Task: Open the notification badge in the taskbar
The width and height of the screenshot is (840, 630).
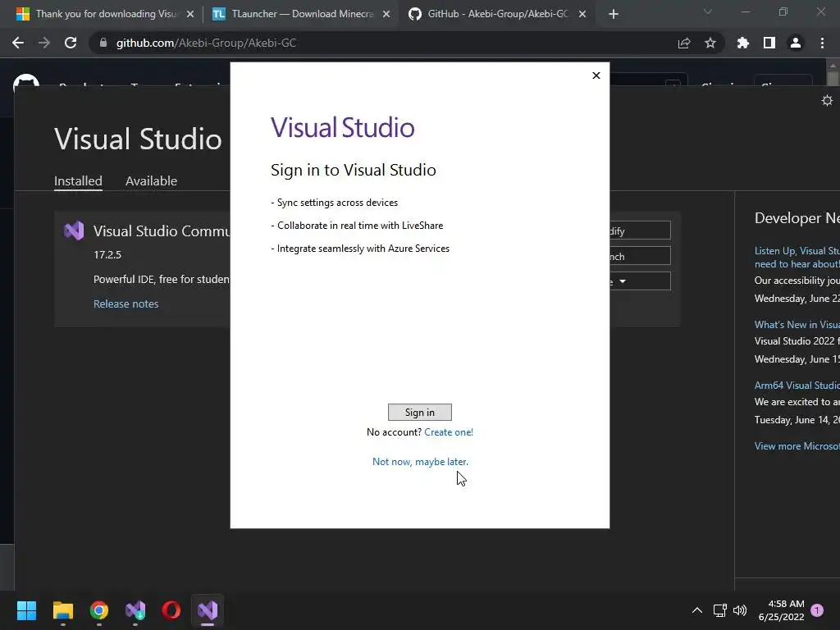Action: (x=817, y=610)
